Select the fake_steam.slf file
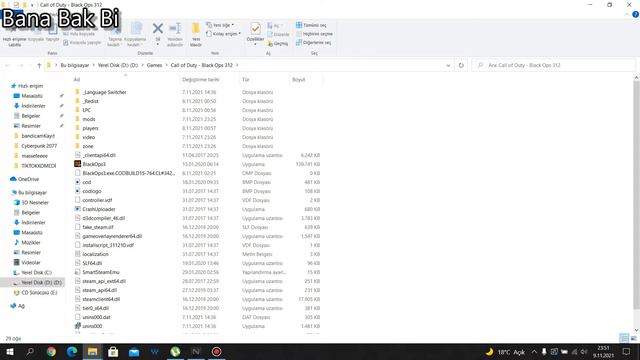 [98, 227]
